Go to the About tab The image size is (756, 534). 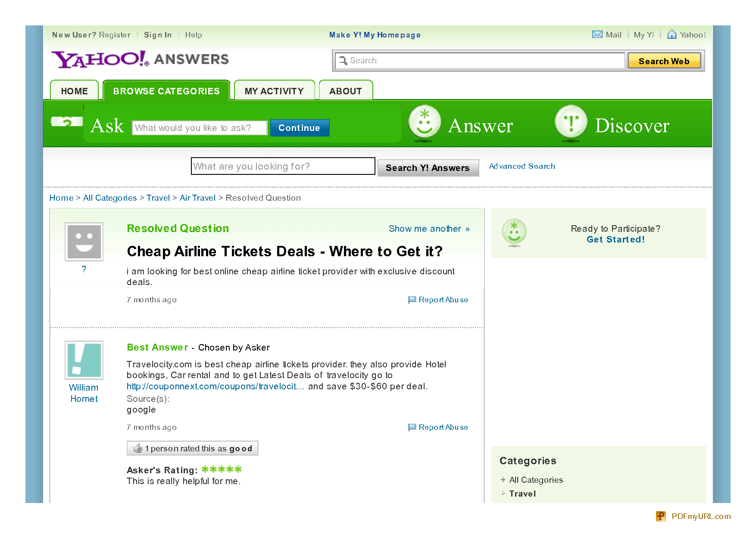345,91
